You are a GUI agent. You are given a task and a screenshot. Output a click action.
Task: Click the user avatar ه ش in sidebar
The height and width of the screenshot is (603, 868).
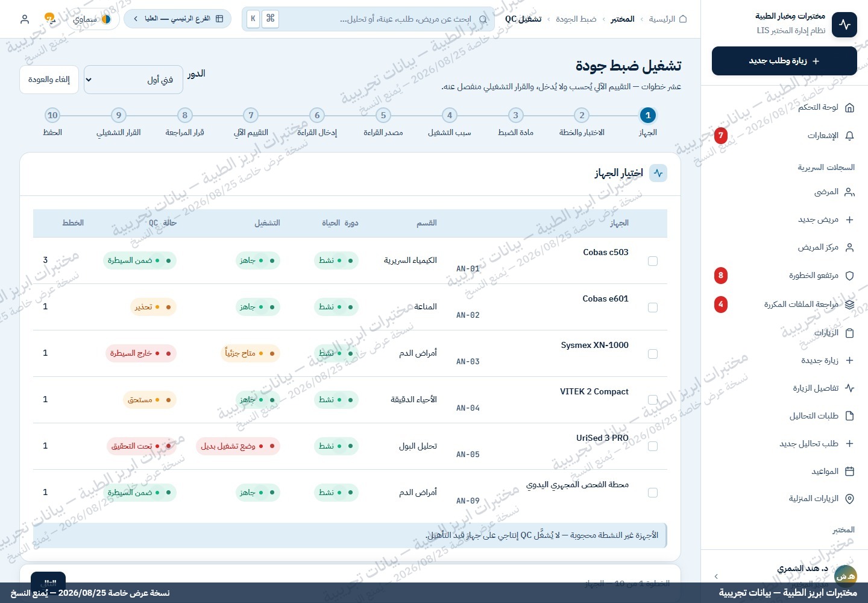click(x=845, y=576)
